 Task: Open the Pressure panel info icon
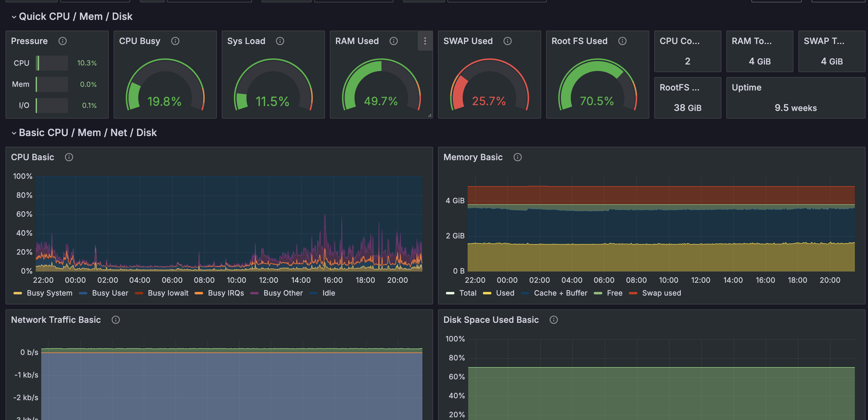coord(63,41)
